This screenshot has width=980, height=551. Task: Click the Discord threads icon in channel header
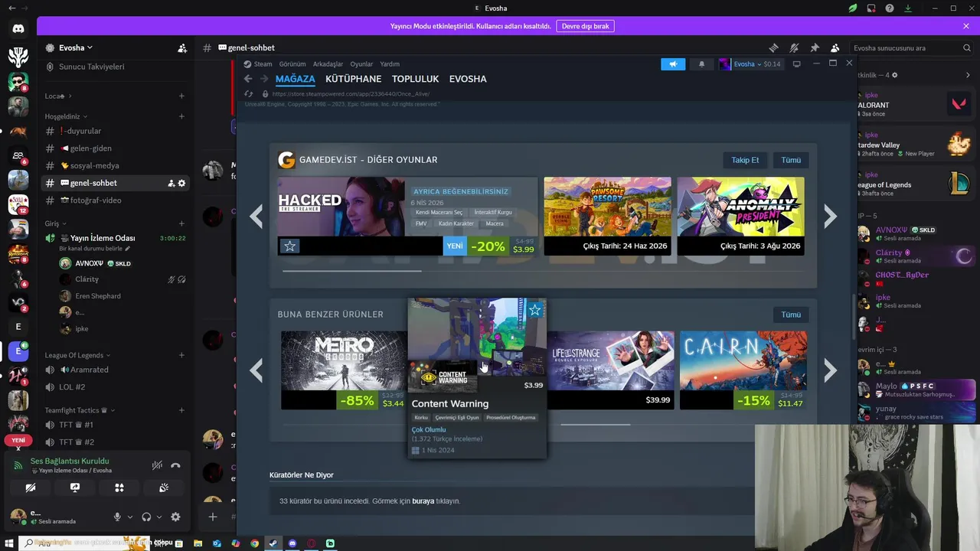(x=774, y=47)
